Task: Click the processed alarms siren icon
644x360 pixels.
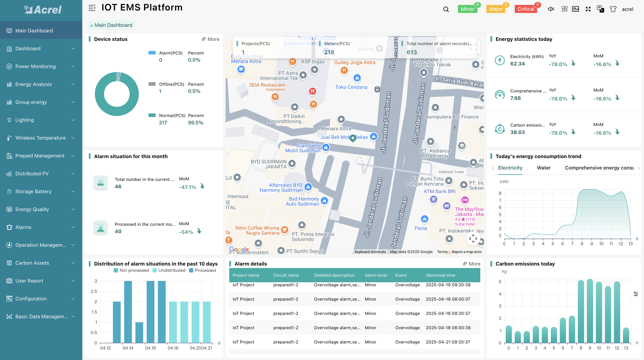Action: pos(100,227)
